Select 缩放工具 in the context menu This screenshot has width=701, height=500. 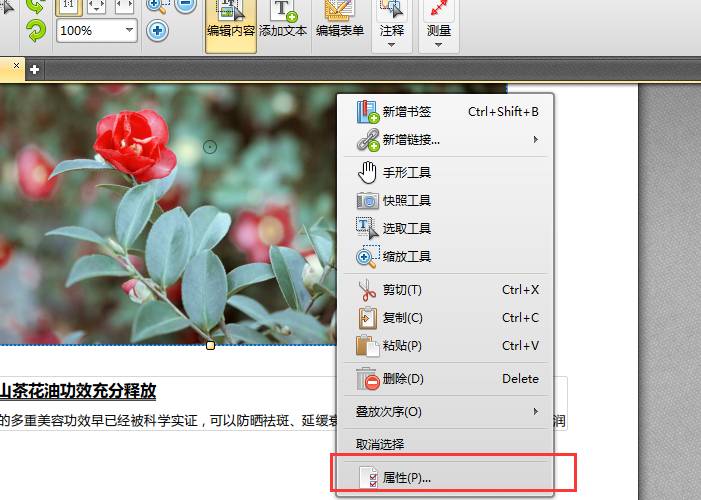click(x=406, y=257)
